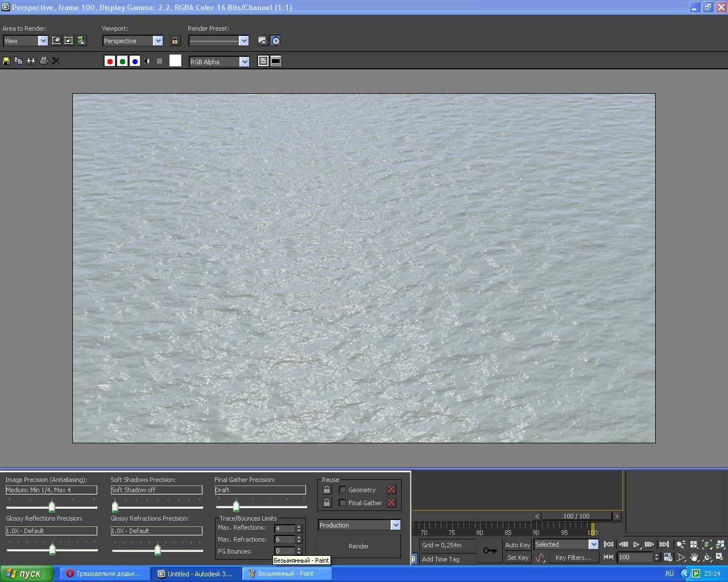Open the Render Setup icon
728x582 pixels.
(x=262, y=40)
